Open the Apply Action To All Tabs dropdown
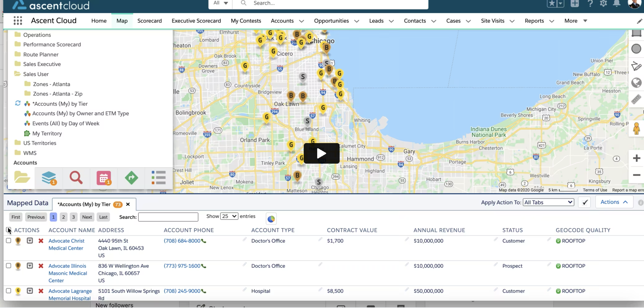 [x=549, y=202]
